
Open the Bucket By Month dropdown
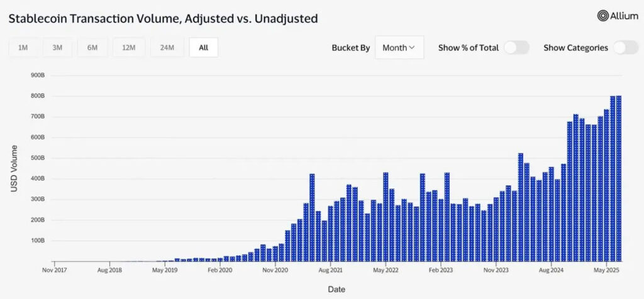tap(399, 48)
